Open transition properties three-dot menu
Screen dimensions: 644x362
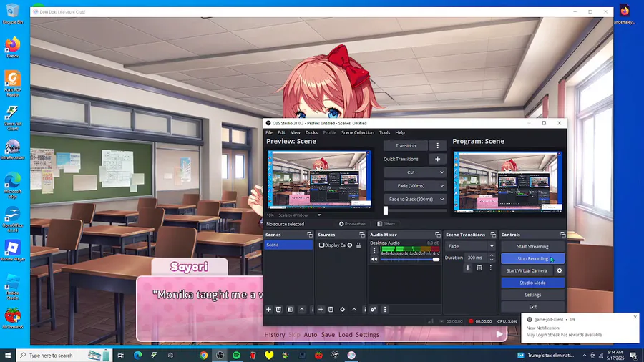click(490, 268)
